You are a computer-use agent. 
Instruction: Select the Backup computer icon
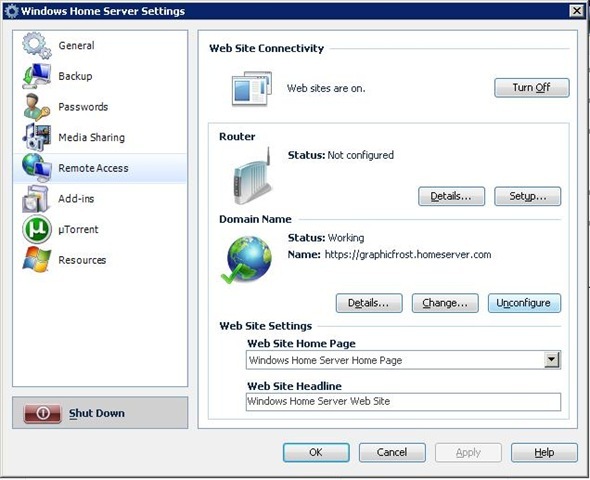pyautogui.click(x=36, y=76)
